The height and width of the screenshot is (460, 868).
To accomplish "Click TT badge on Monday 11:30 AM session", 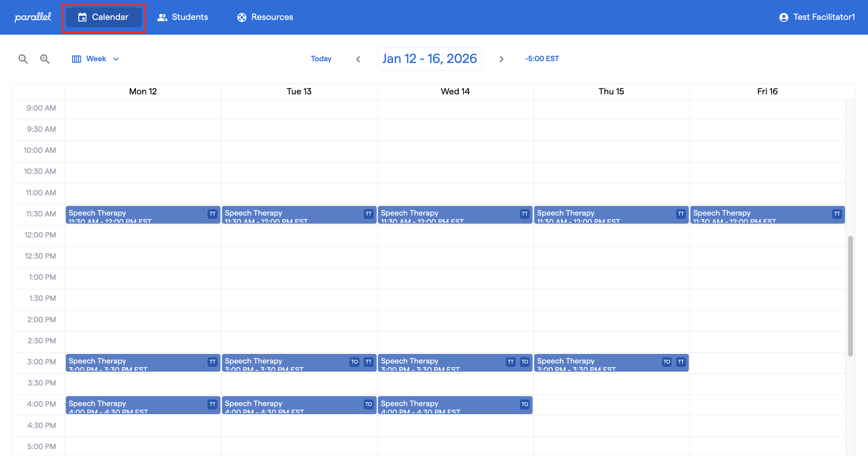I will click(x=212, y=214).
